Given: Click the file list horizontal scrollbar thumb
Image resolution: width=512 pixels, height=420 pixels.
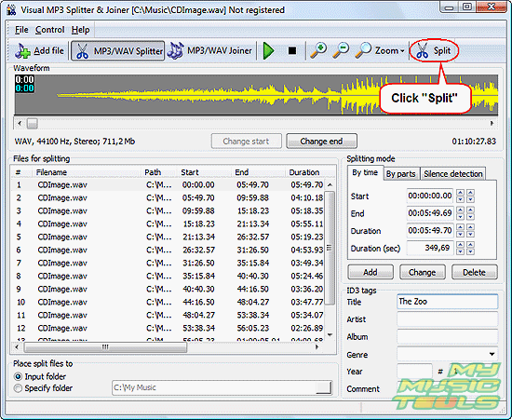Looking at the screenshot, I should [105, 346].
